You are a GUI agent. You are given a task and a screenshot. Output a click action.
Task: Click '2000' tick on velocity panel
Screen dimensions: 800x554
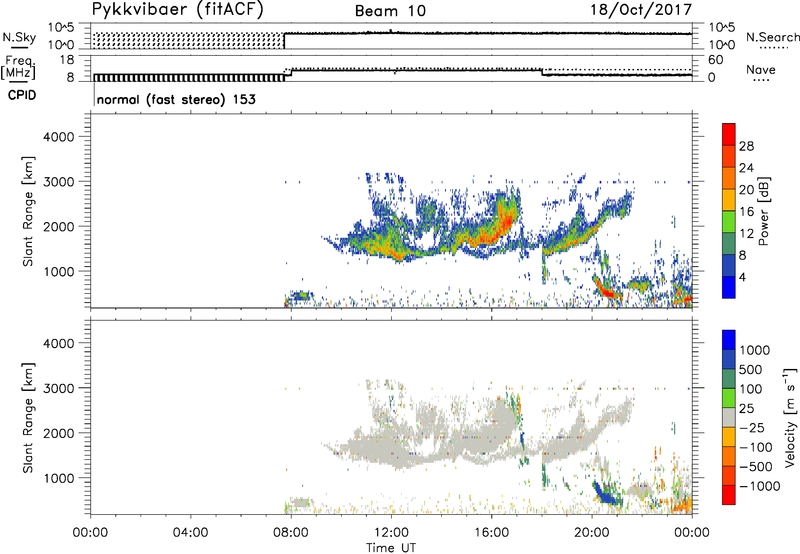coord(59,433)
